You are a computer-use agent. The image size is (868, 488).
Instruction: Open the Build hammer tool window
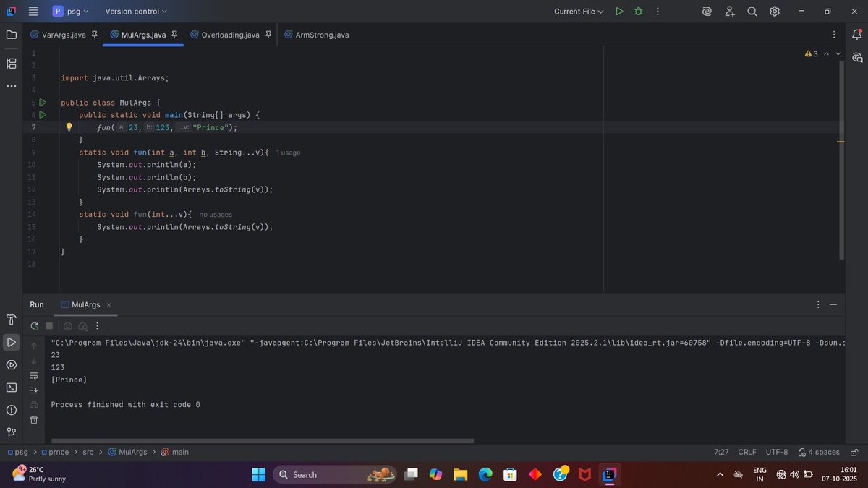[11, 320]
